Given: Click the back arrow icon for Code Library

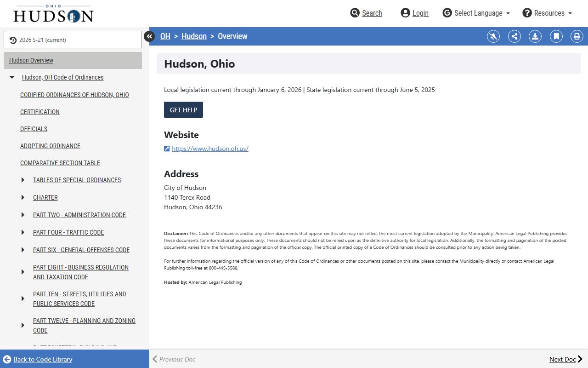Looking at the screenshot, I should (x=7, y=359).
